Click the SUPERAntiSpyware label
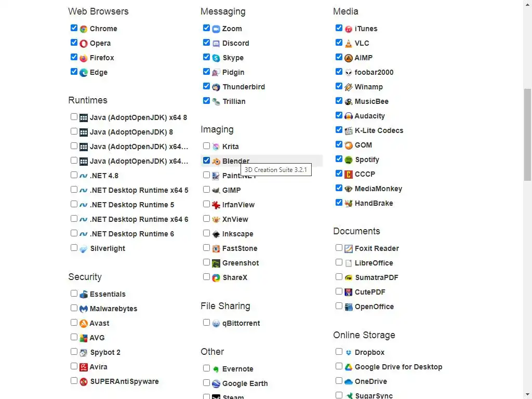 tap(124, 382)
